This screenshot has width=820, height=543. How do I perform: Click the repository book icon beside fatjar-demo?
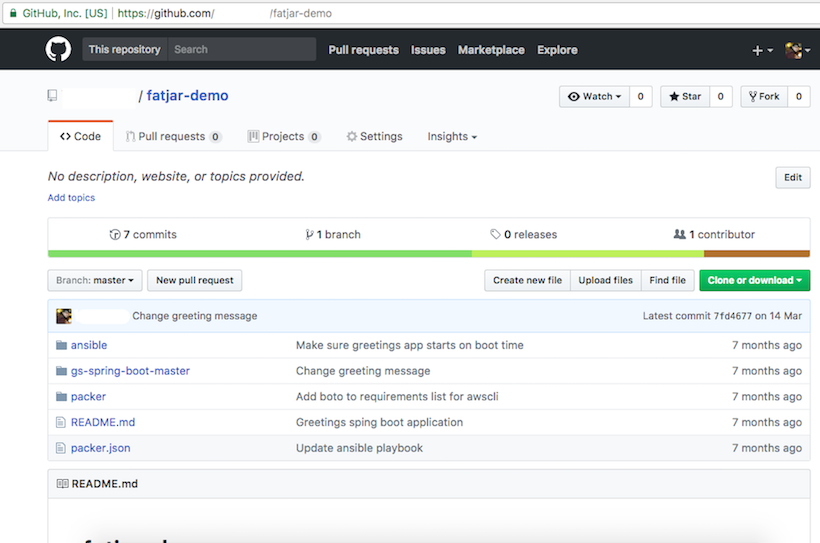52,96
